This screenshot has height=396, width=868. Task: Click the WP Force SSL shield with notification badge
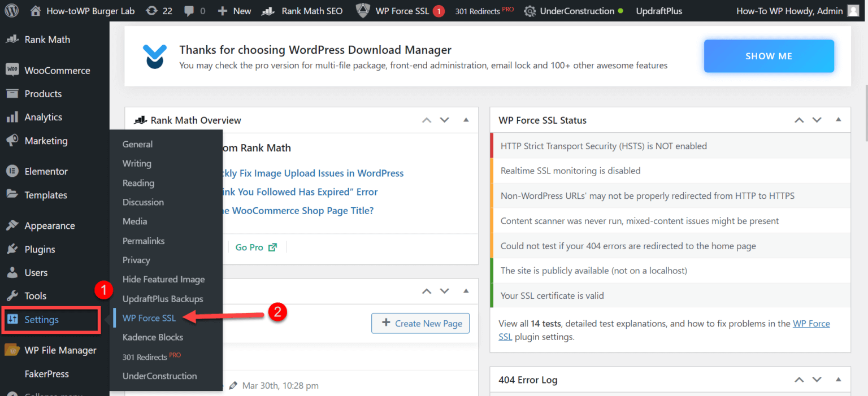400,10
